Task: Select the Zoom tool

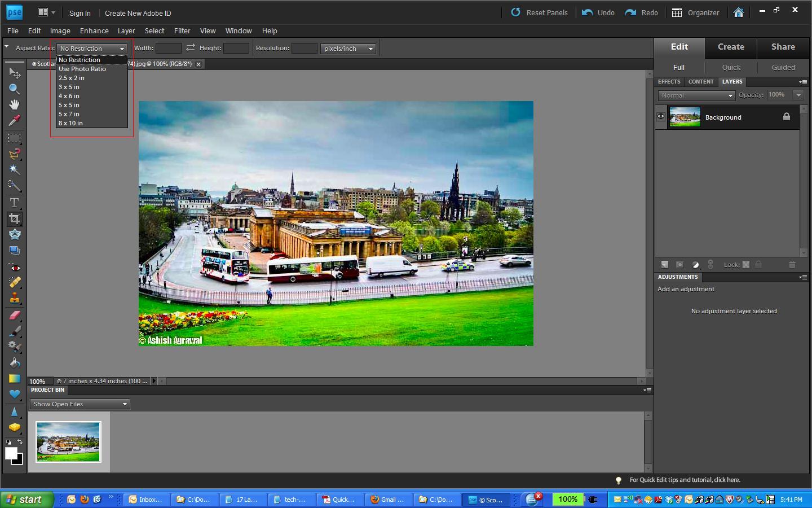Action: (14, 89)
